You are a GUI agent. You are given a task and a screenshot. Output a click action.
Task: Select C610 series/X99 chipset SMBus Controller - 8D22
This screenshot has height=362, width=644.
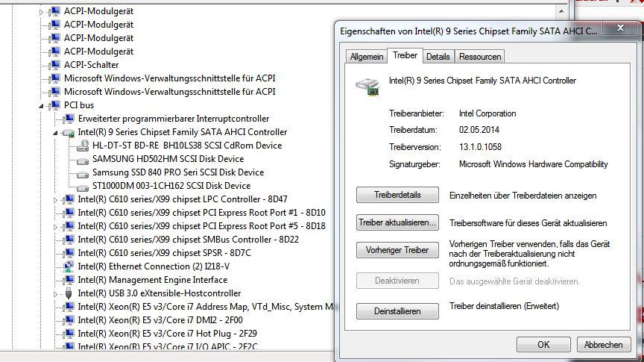click(x=188, y=240)
